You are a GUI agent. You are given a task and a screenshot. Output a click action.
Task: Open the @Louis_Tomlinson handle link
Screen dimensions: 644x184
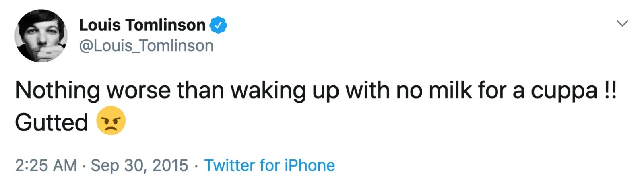tap(146, 46)
